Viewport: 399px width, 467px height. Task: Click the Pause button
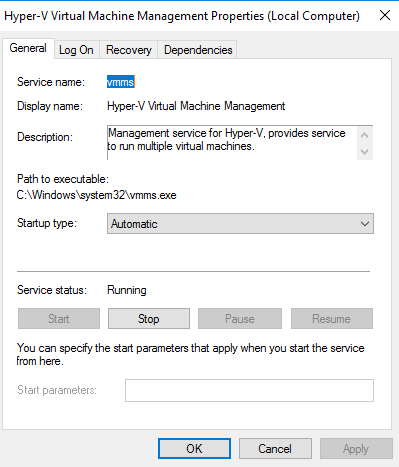240,319
